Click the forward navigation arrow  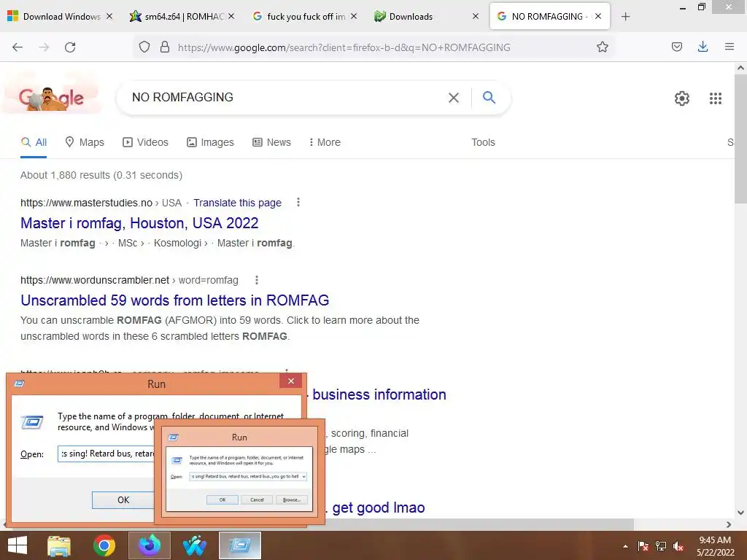(44, 47)
